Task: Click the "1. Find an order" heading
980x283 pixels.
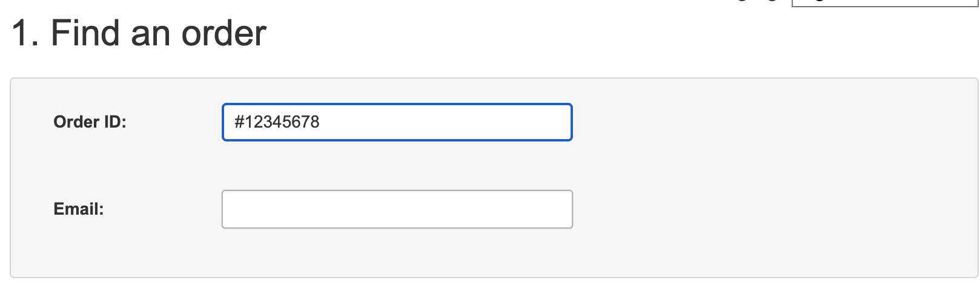Action: (139, 33)
